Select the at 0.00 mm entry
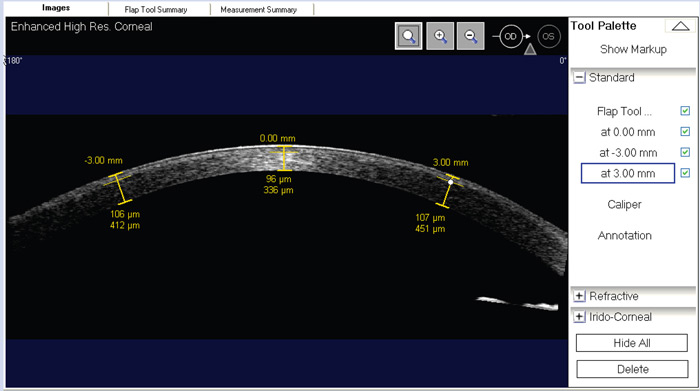 (x=628, y=132)
